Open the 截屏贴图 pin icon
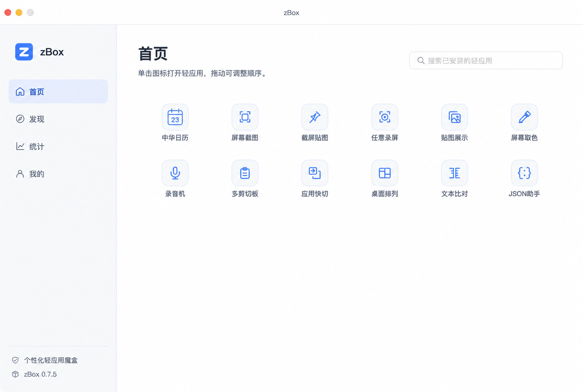 click(x=315, y=117)
